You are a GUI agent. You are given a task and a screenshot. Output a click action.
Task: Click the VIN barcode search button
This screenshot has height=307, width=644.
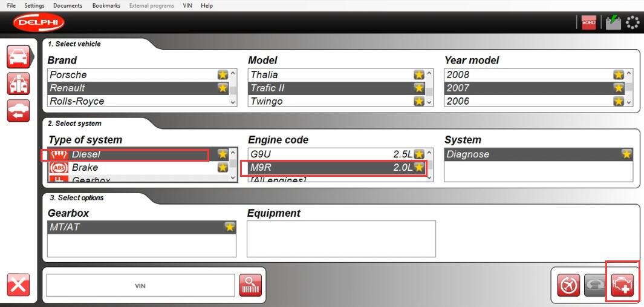[250, 285]
